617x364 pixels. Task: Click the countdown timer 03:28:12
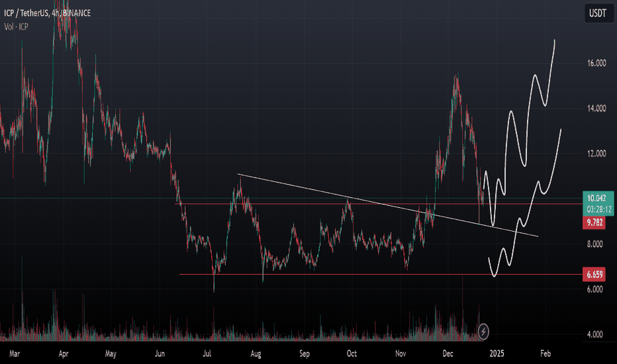click(x=598, y=209)
